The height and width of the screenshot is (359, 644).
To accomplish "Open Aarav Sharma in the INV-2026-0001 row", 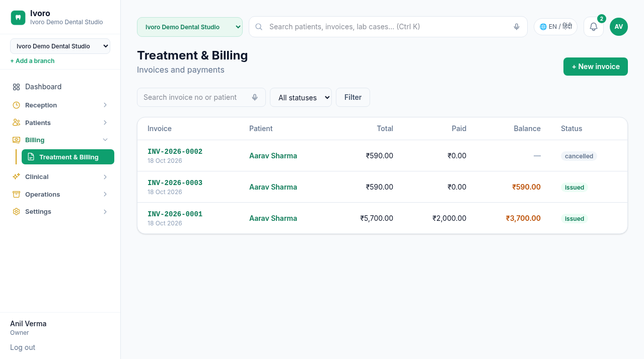I will click(x=273, y=218).
